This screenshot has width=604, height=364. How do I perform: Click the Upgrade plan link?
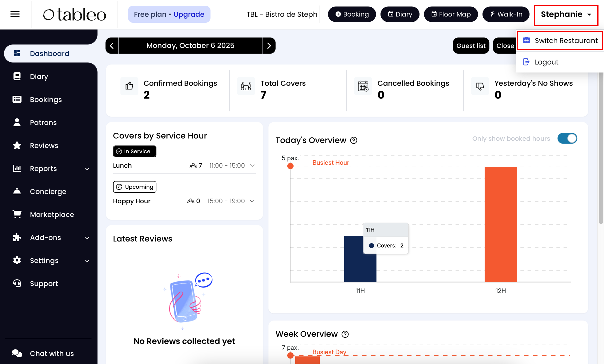(189, 14)
